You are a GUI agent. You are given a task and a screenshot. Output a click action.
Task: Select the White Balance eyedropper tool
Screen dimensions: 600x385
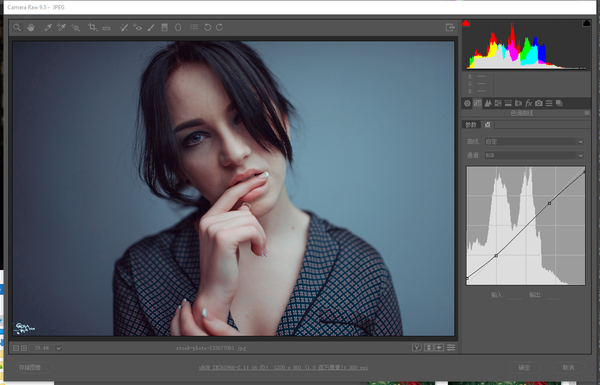click(48, 27)
